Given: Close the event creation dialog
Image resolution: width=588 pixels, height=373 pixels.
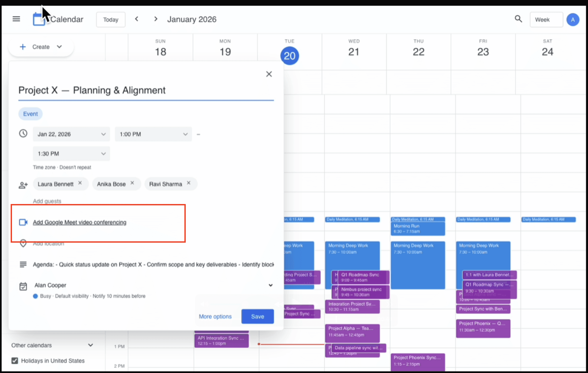Looking at the screenshot, I should pyautogui.click(x=269, y=74).
